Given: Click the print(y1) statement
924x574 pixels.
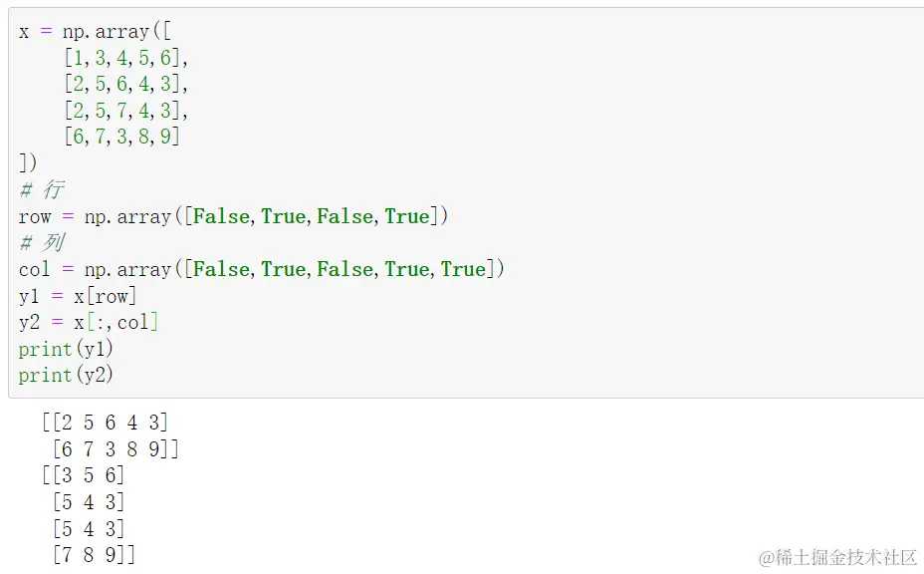Looking at the screenshot, I should click(x=66, y=349).
